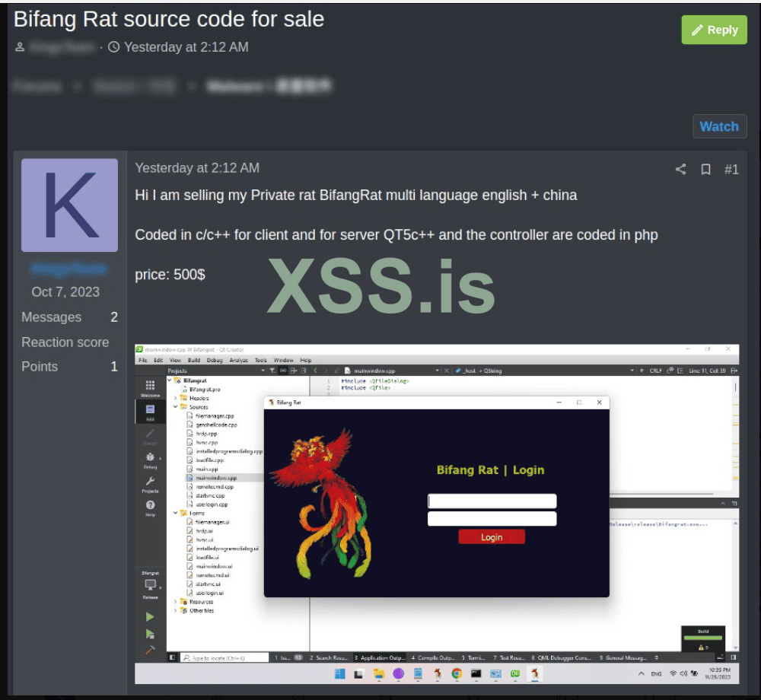Select main.cpp file
The width and height of the screenshot is (761, 700).
207,469
